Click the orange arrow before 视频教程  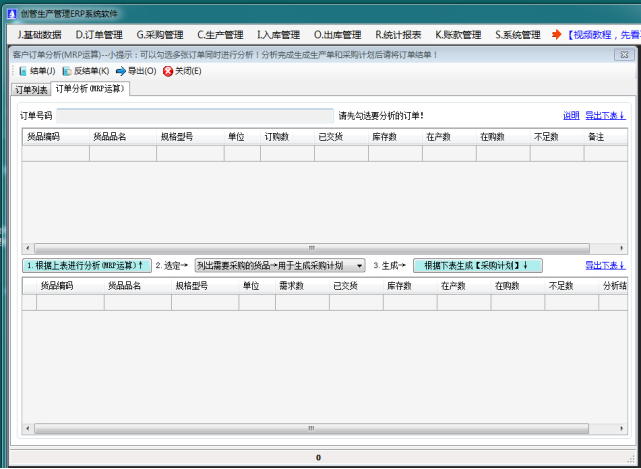pyautogui.click(x=557, y=34)
